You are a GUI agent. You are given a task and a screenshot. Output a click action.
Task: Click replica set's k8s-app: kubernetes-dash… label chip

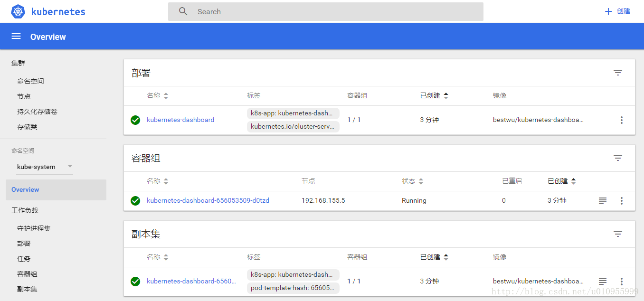pyautogui.click(x=293, y=275)
